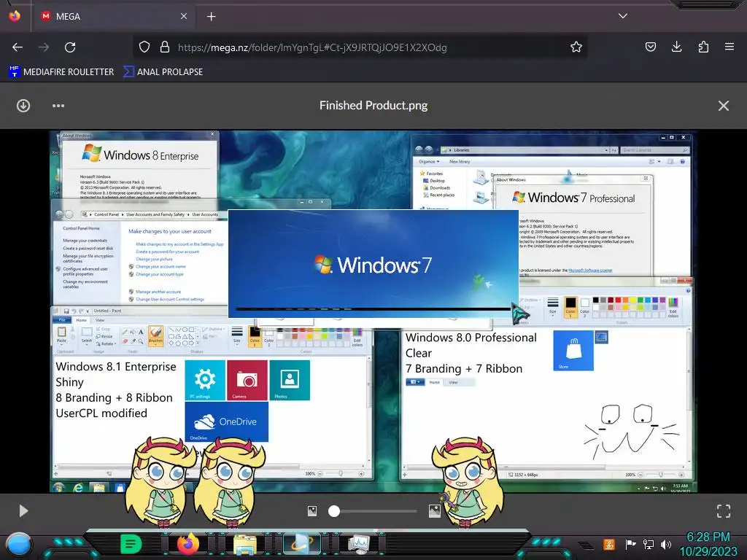747x560 pixels.
Task: Bookmark this page with the star
Action: (576, 47)
